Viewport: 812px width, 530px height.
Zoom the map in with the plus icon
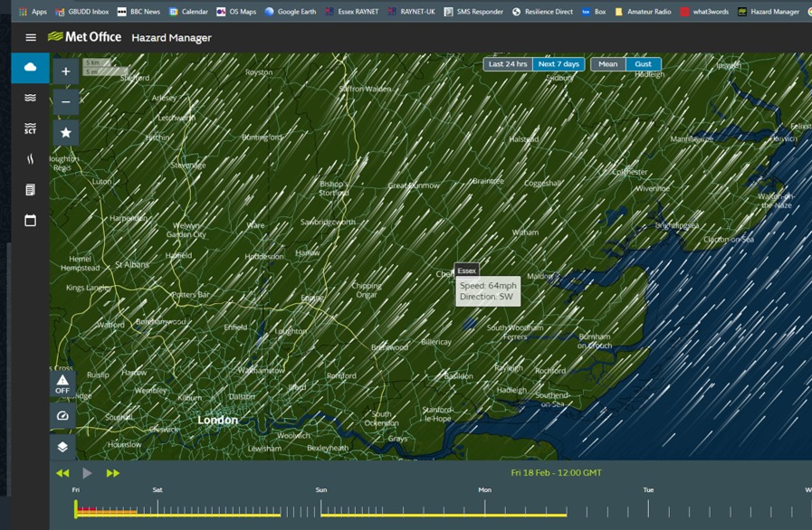click(x=64, y=70)
